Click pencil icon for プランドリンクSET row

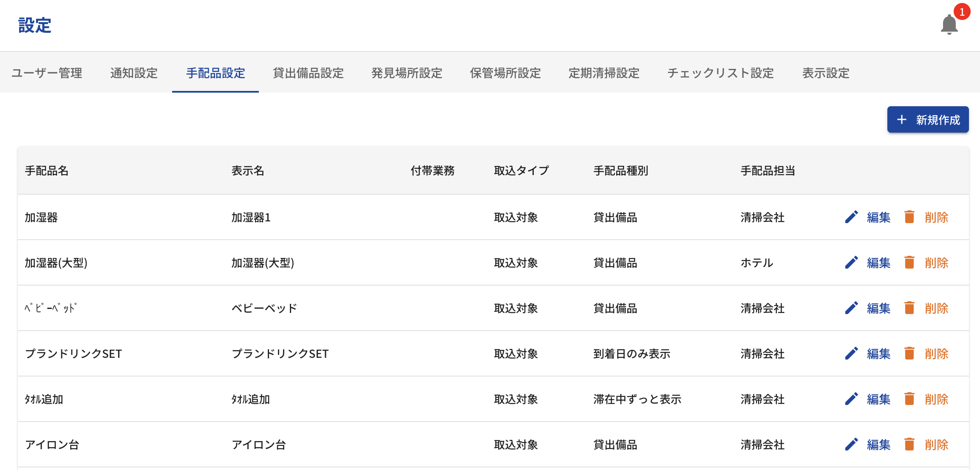pos(851,354)
